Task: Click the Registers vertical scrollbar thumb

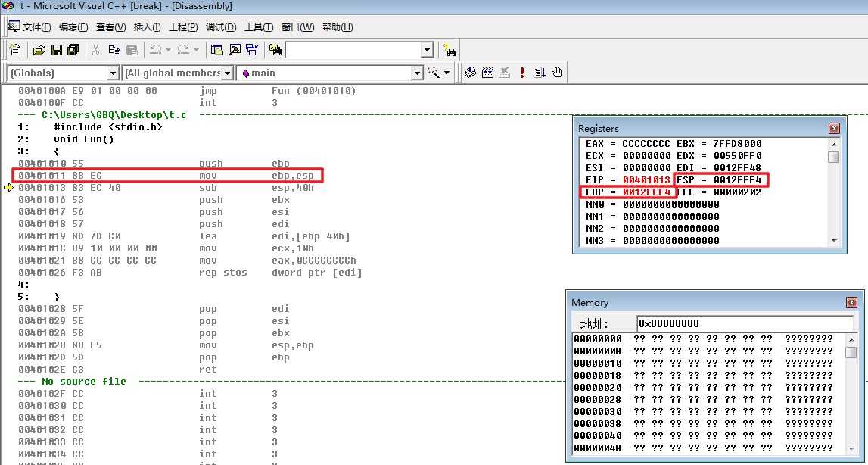Action: pos(834,157)
